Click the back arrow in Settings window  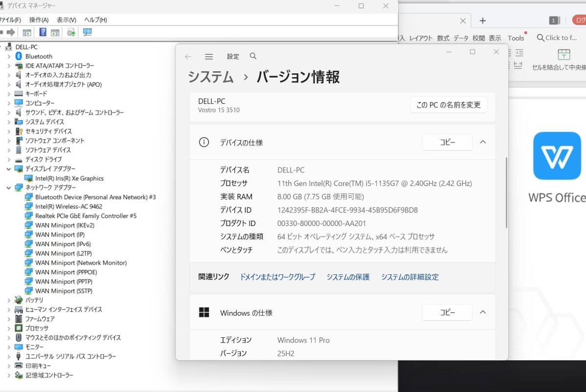(x=188, y=57)
